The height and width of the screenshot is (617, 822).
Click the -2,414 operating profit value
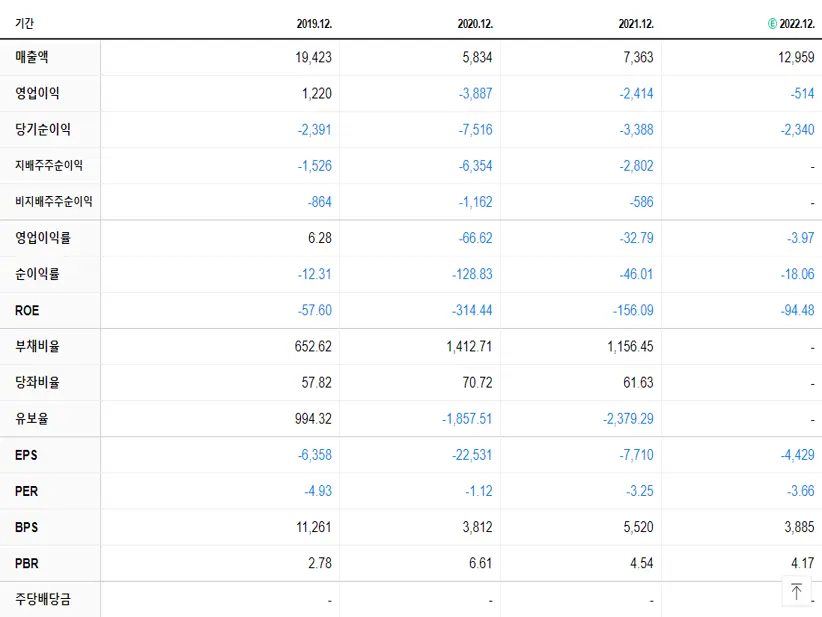tap(636, 93)
